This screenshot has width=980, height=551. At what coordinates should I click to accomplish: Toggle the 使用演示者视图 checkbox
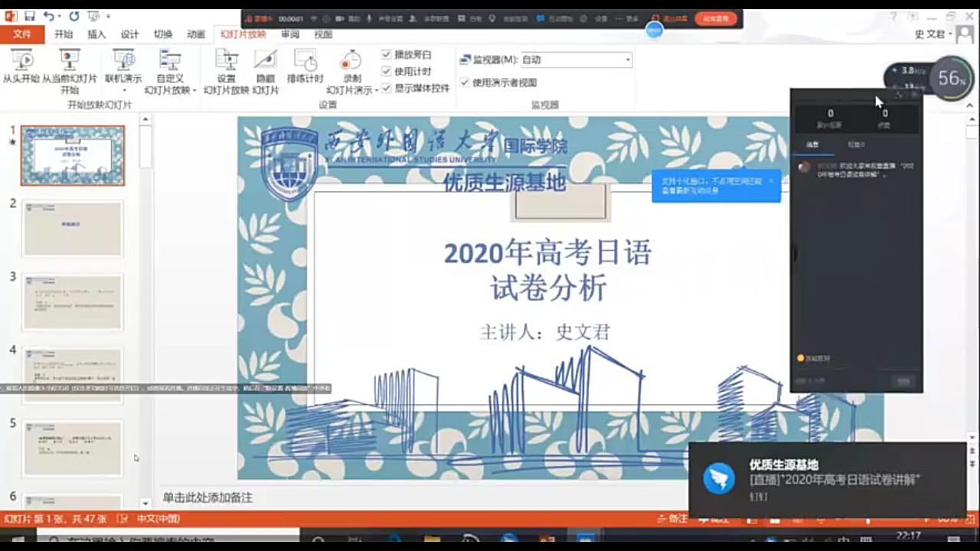[x=464, y=83]
